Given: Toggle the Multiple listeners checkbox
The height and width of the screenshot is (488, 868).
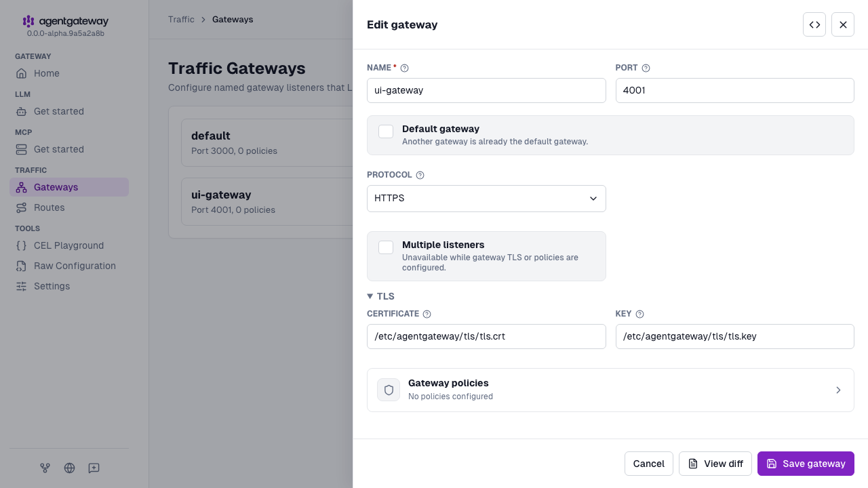Looking at the screenshot, I should click(x=386, y=247).
